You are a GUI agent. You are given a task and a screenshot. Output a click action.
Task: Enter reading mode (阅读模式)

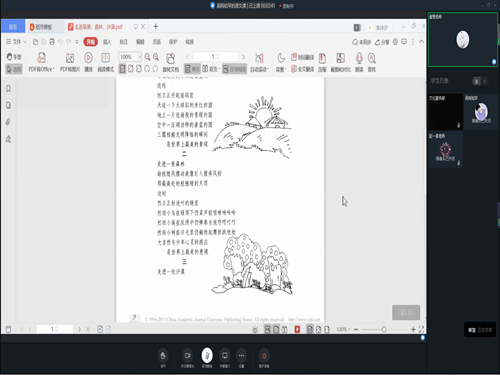coord(106,62)
